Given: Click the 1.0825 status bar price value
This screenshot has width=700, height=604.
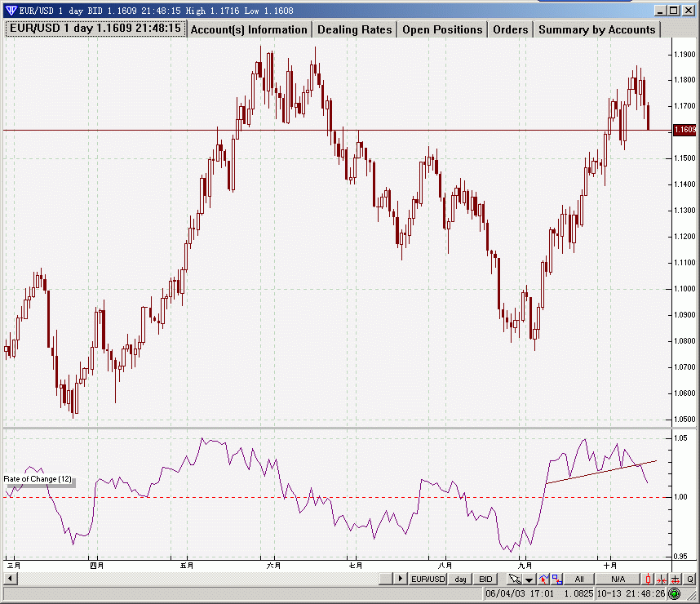Looking at the screenshot, I should [578, 593].
